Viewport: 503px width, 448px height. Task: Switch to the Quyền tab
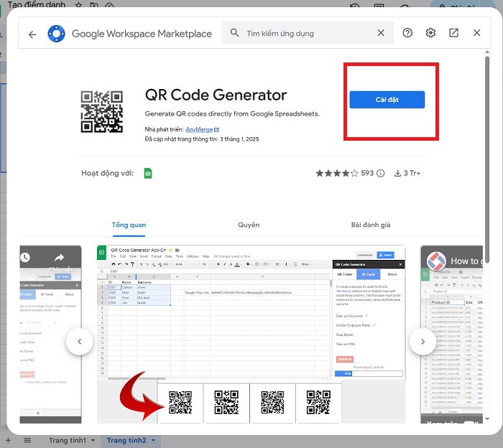tap(249, 225)
